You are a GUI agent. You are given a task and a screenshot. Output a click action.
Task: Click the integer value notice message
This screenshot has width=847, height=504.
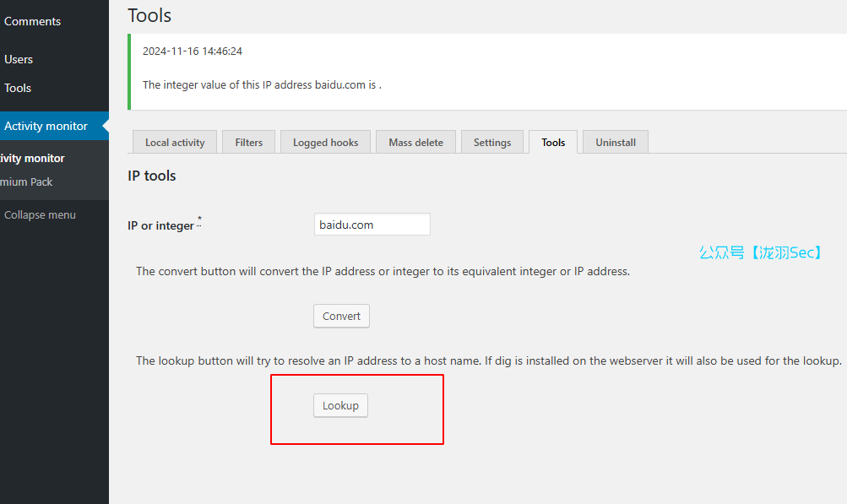[x=262, y=84]
